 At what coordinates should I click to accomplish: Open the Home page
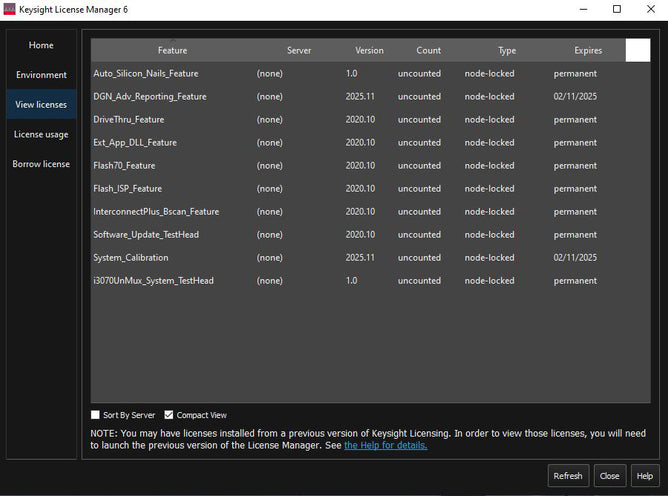(x=41, y=45)
